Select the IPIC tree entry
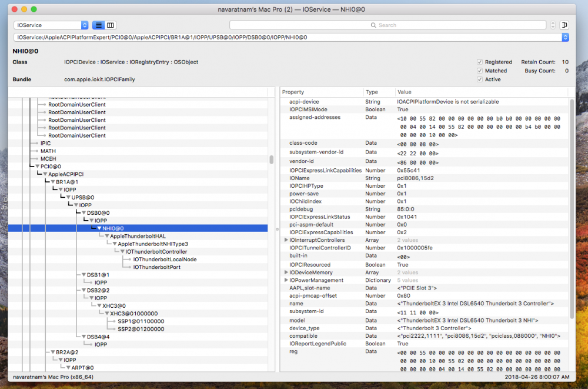This screenshot has width=588, height=389. click(x=45, y=143)
